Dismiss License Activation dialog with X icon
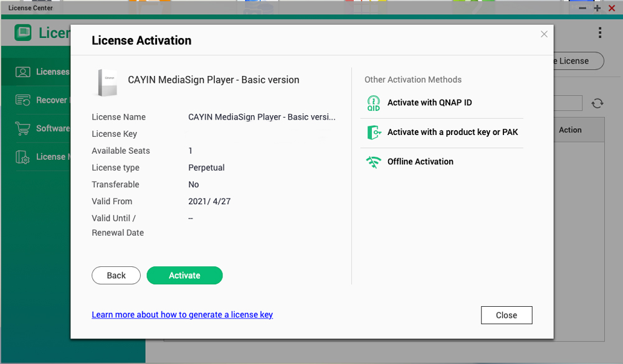 tap(544, 34)
